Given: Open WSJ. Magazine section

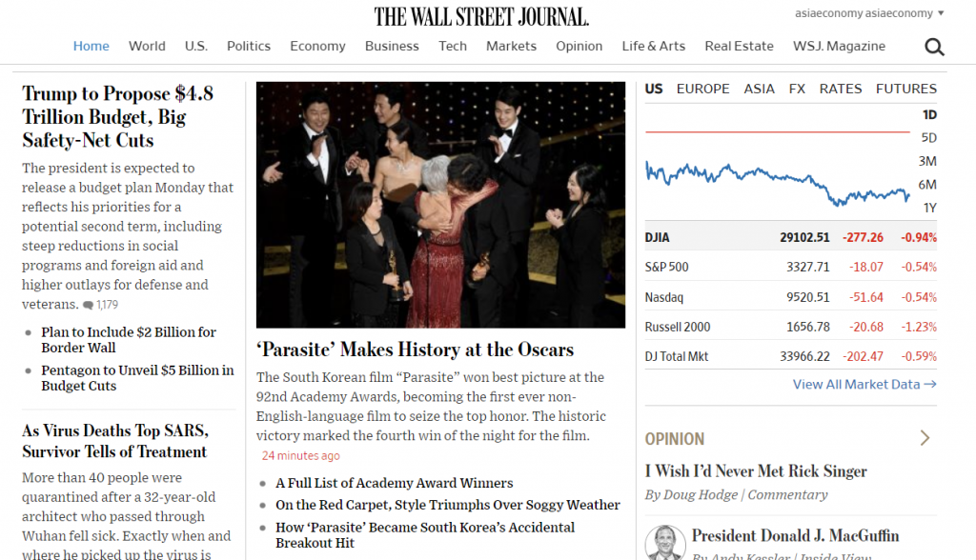Looking at the screenshot, I should [839, 46].
